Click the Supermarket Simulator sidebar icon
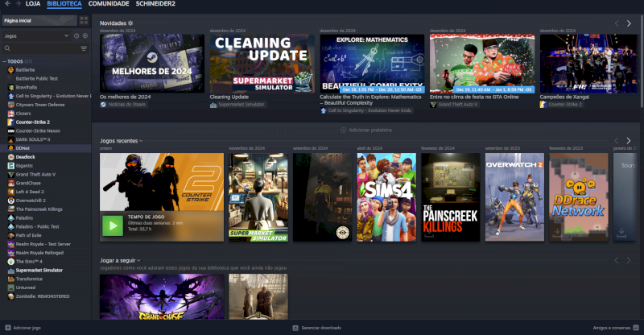This screenshot has width=644, height=335. click(x=11, y=270)
